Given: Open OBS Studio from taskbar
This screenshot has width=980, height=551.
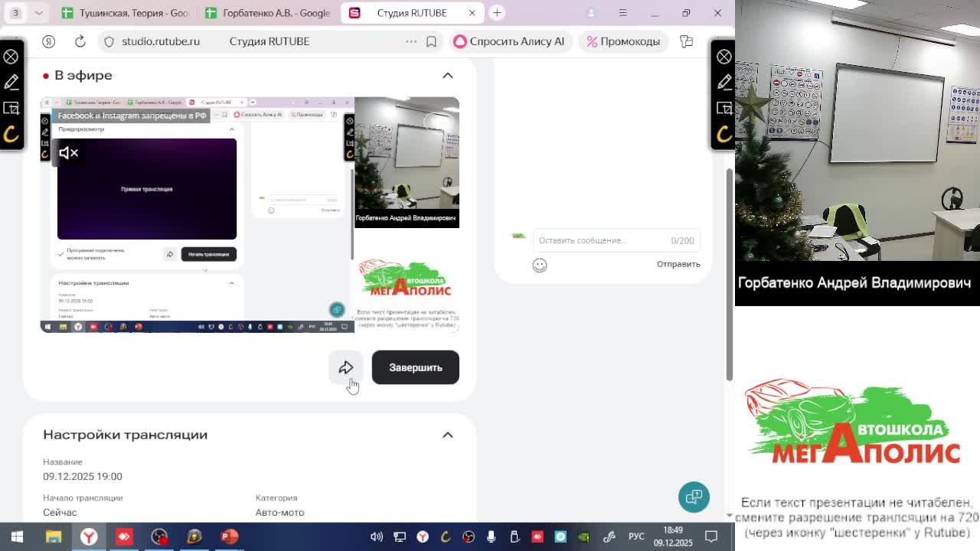Looking at the screenshot, I should pyautogui.click(x=159, y=536).
